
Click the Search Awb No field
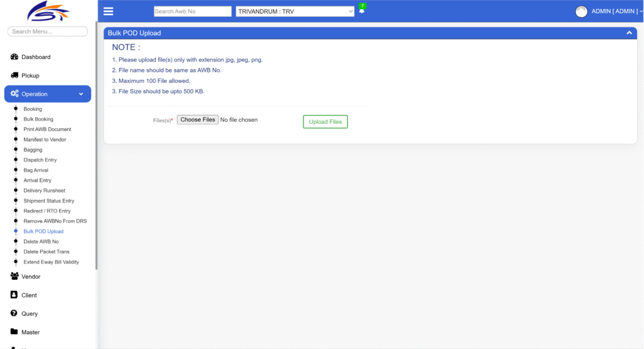click(192, 11)
